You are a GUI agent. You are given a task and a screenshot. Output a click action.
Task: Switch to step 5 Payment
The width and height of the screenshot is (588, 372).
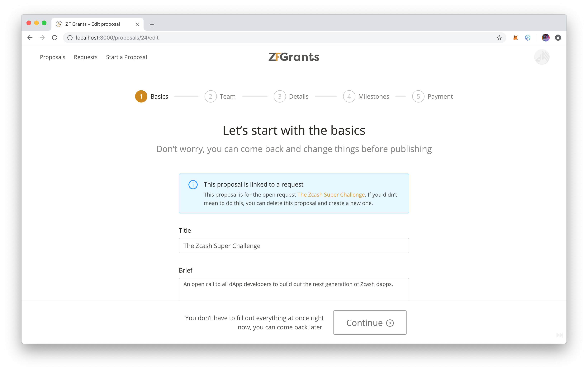[432, 97]
